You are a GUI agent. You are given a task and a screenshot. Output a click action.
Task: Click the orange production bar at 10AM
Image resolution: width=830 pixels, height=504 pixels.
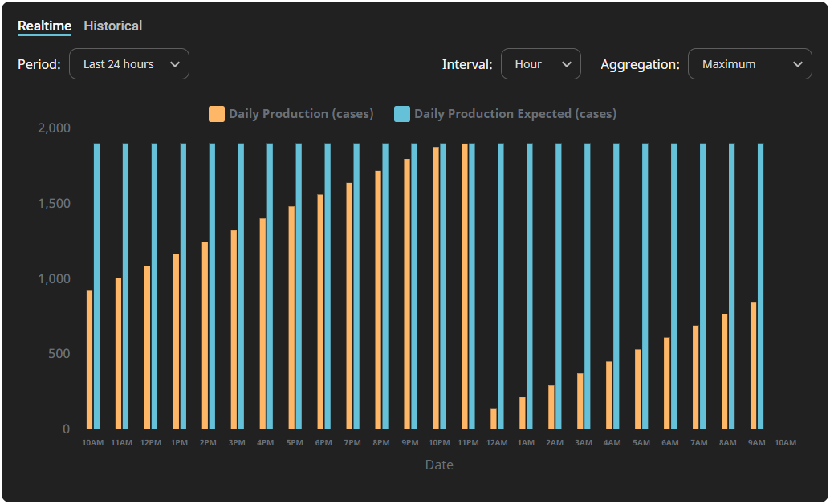pos(89,360)
